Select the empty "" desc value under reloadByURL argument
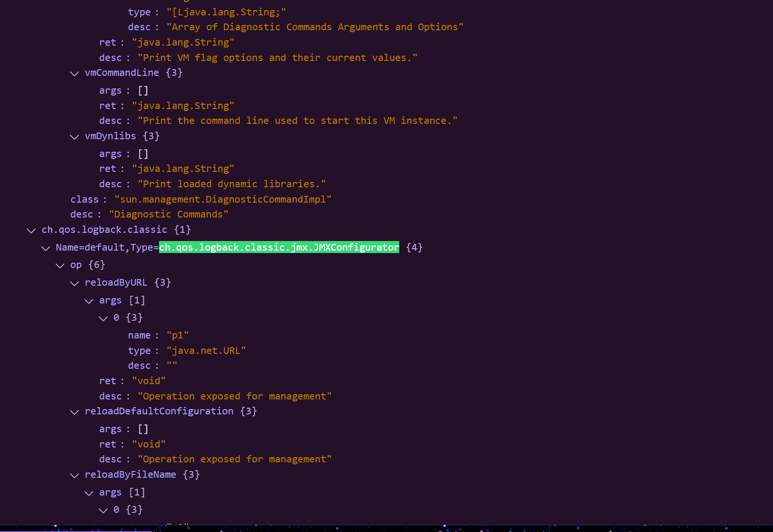773x532 pixels. click(172, 365)
